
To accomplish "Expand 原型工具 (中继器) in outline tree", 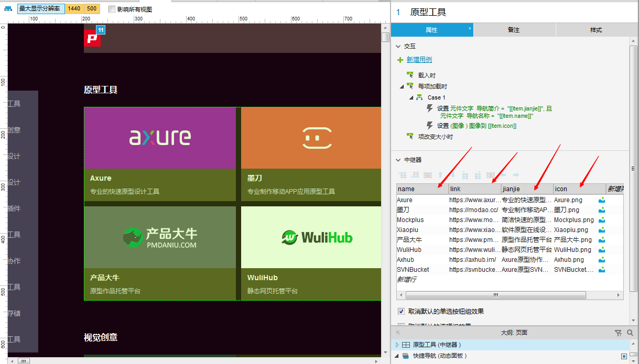I will coord(397,345).
